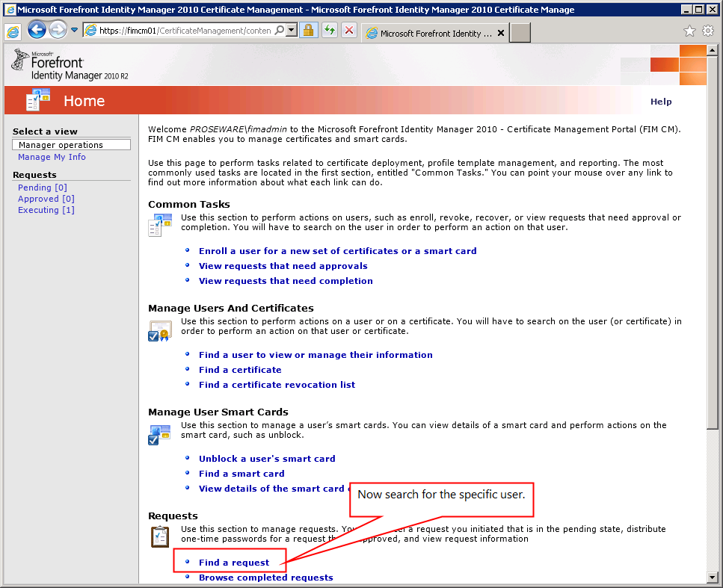Viewport: 723px width, 588px height.
Task: Open the Find a request link
Action: click(x=234, y=563)
